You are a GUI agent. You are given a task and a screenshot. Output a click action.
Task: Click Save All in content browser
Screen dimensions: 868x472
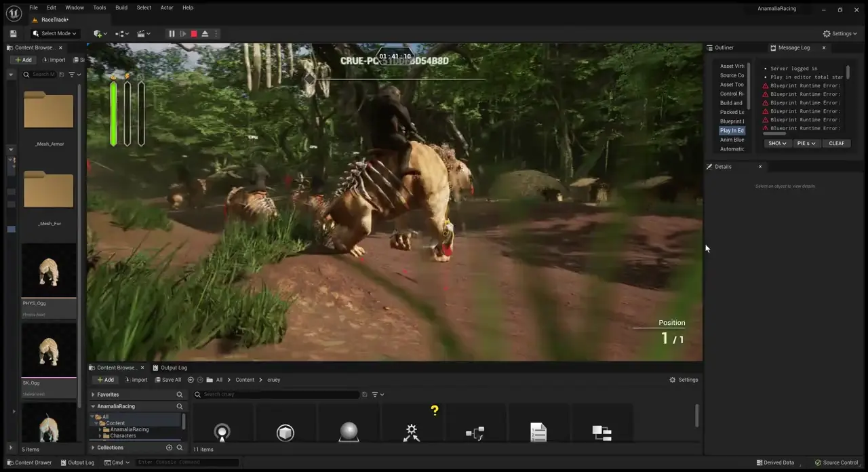click(x=167, y=380)
